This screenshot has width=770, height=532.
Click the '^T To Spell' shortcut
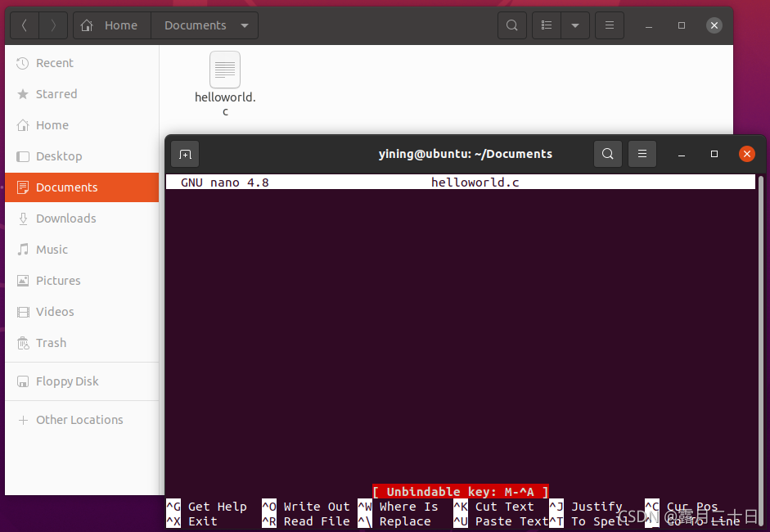(589, 521)
